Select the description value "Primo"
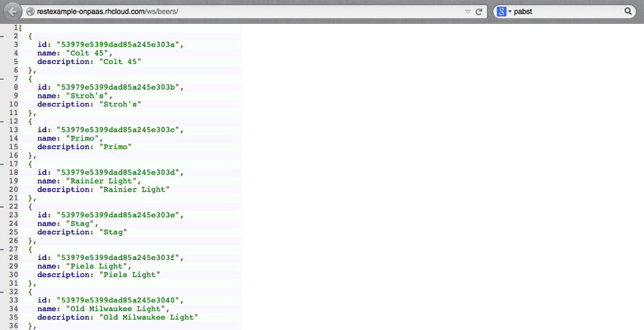This screenshot has height=330, width=644. tap(116, 147)
